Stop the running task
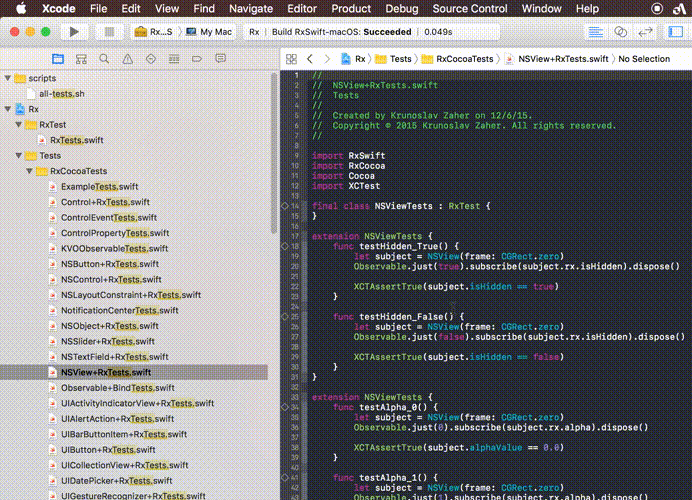The width and height of the screenshot is (692, 500). [109, 32]
